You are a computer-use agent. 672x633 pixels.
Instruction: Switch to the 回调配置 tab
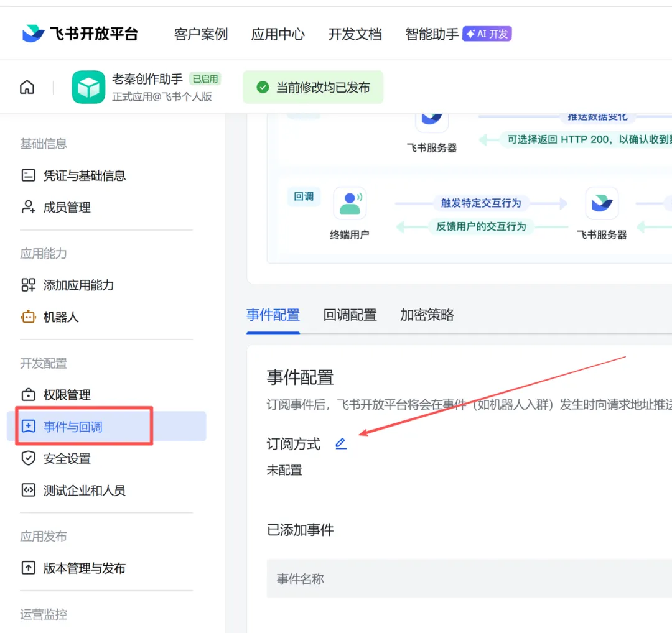[350, 315]
